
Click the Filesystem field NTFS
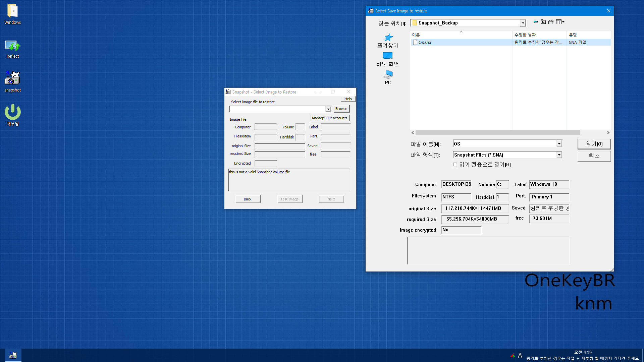pos(456,197)
